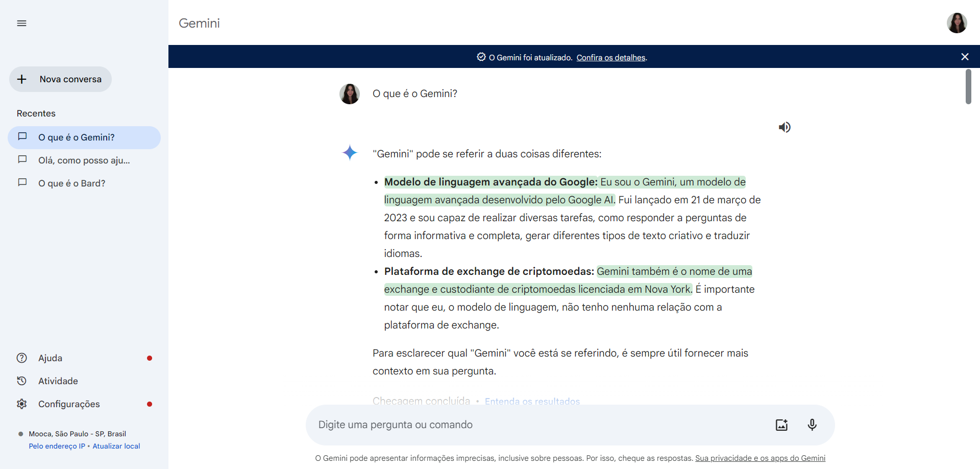Click the Gemini sparkle icon beside response
980x469 pixels.
point(350,153)
